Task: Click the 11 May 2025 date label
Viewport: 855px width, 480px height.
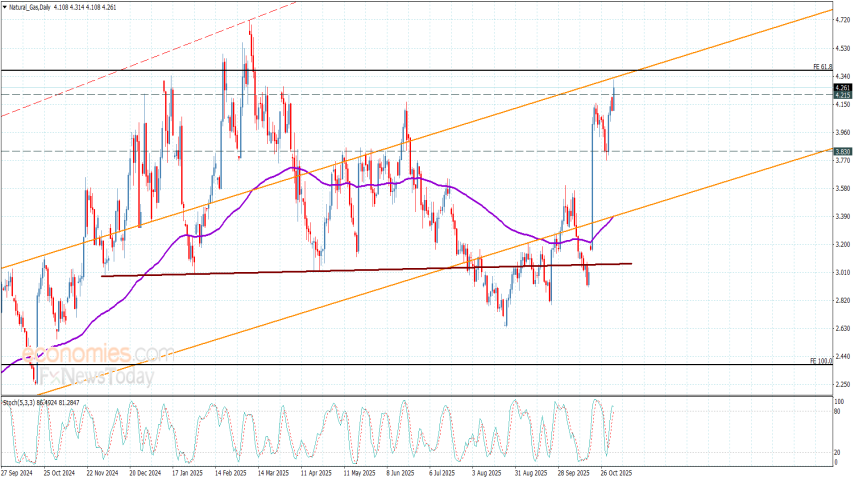Action: click(360, 470)
